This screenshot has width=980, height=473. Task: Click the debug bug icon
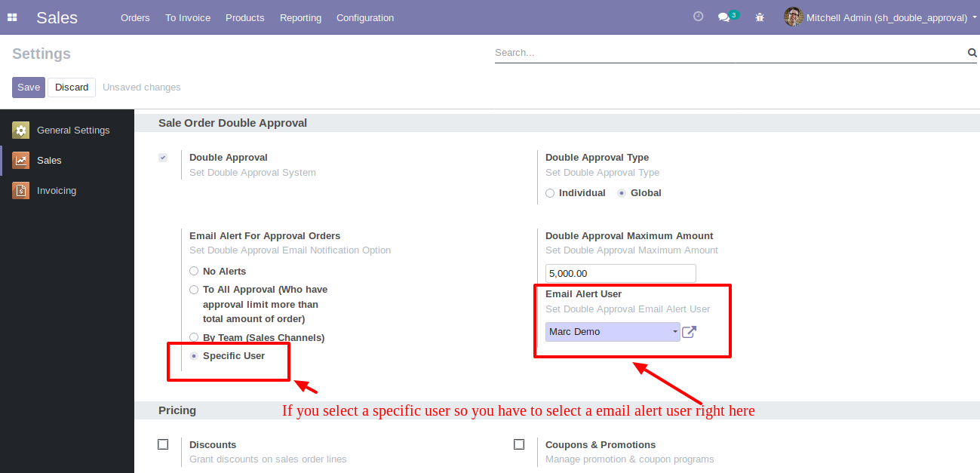pyautogui.click(x=760, y=17)
